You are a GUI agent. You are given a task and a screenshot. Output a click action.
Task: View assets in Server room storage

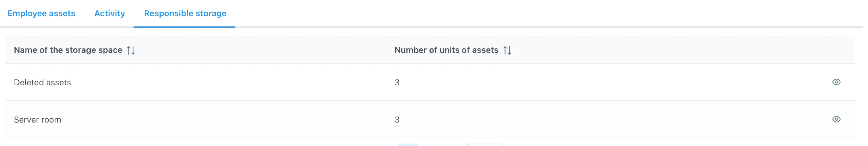click(836, 119)
